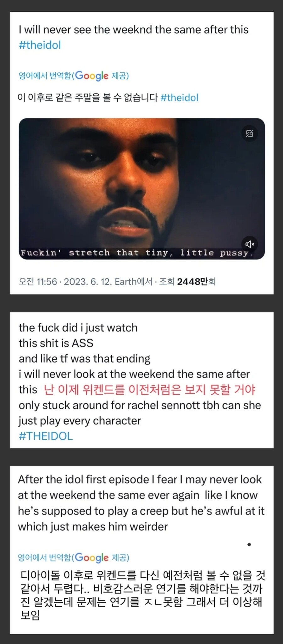
Task: Unmute the video with the speaker icon
Action: click(250, 244)
